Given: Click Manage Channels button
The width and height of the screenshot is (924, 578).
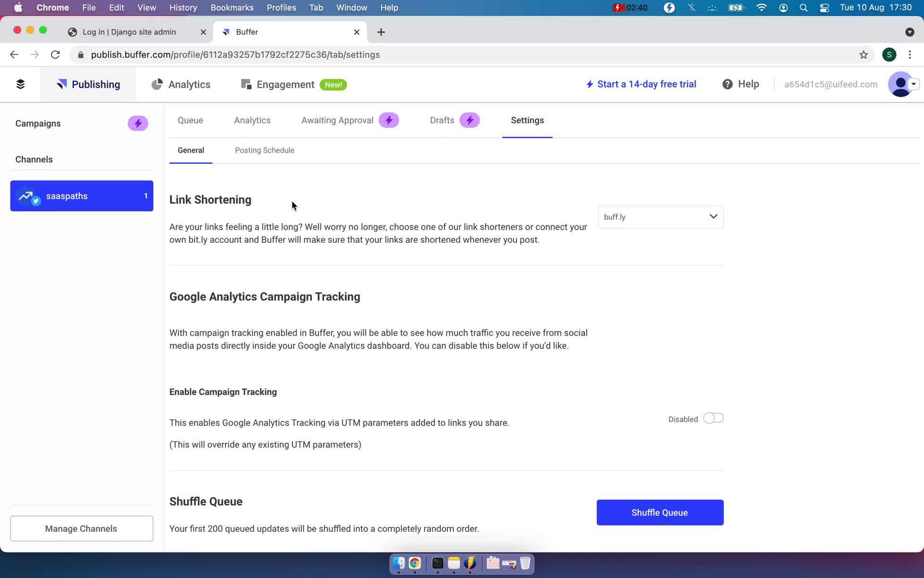Looking at the screenshot, I should point(81,528).
